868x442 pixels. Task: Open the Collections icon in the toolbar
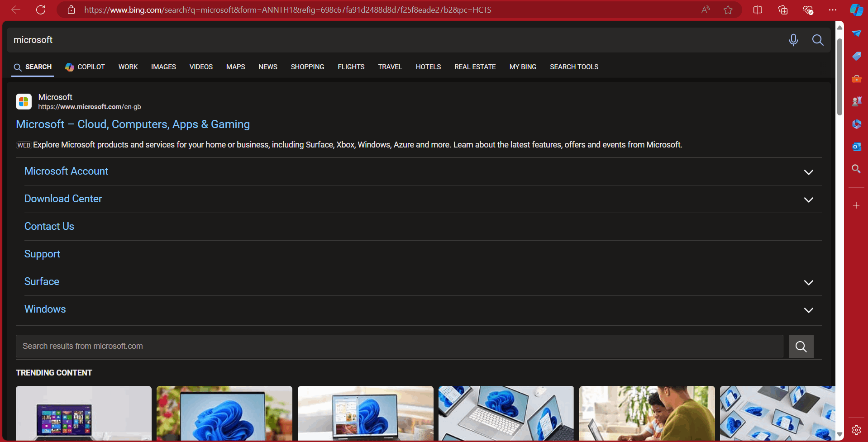click(783, 10)
